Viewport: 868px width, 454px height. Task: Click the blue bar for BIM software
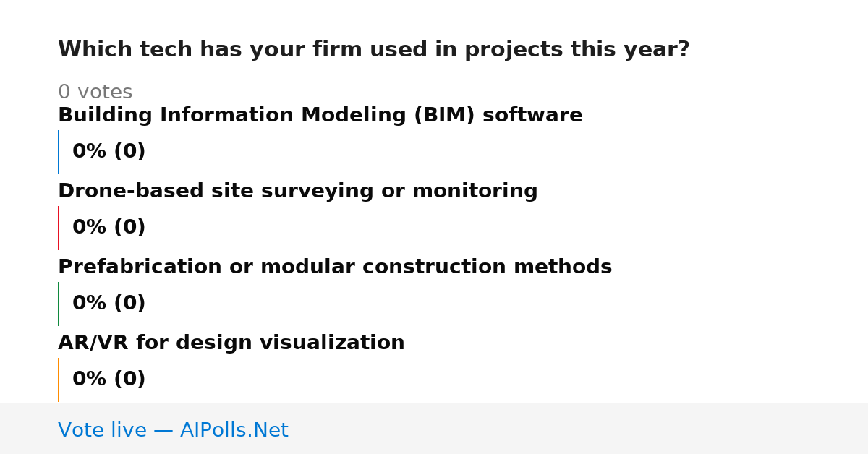click(58, 152)
